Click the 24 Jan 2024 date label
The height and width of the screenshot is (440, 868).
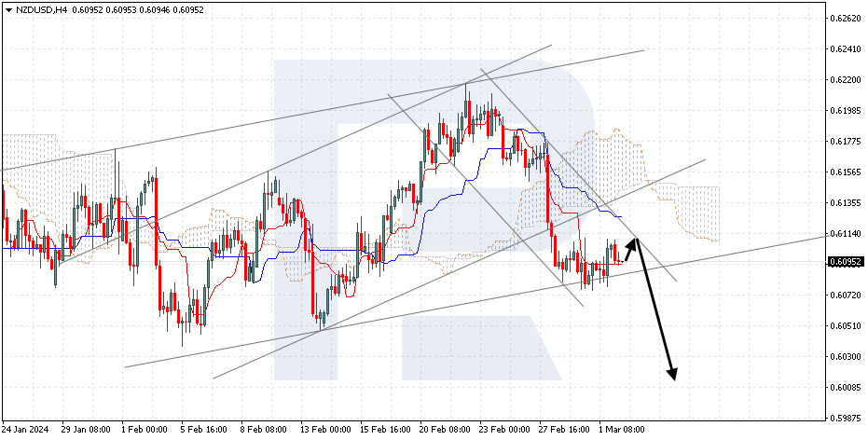pos(25,430)
